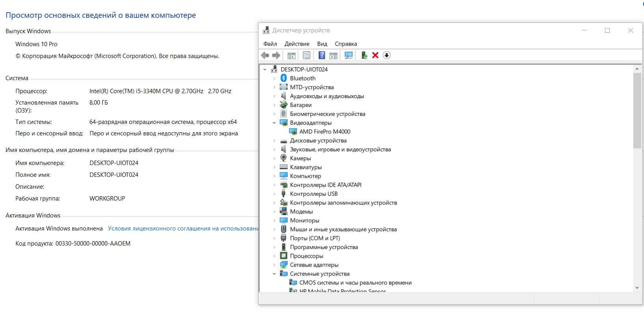Minimize the Диспетчер устройств window
644x315 pixels.
point(584,30)
